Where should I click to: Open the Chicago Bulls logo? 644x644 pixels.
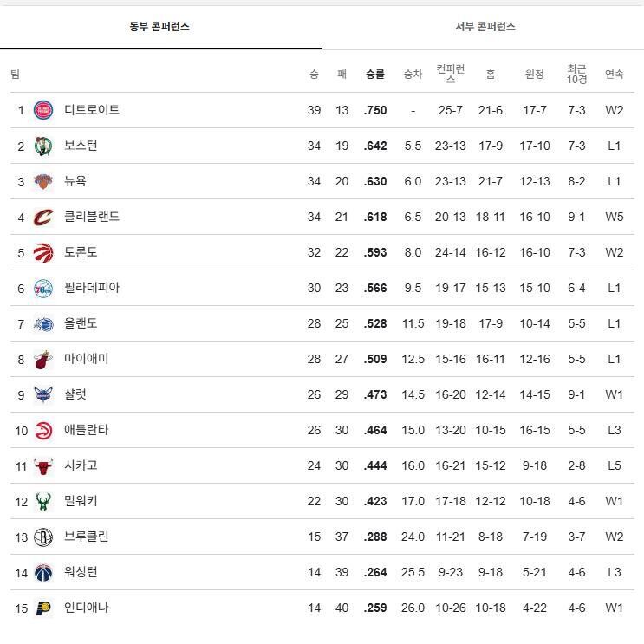(43, 465)
